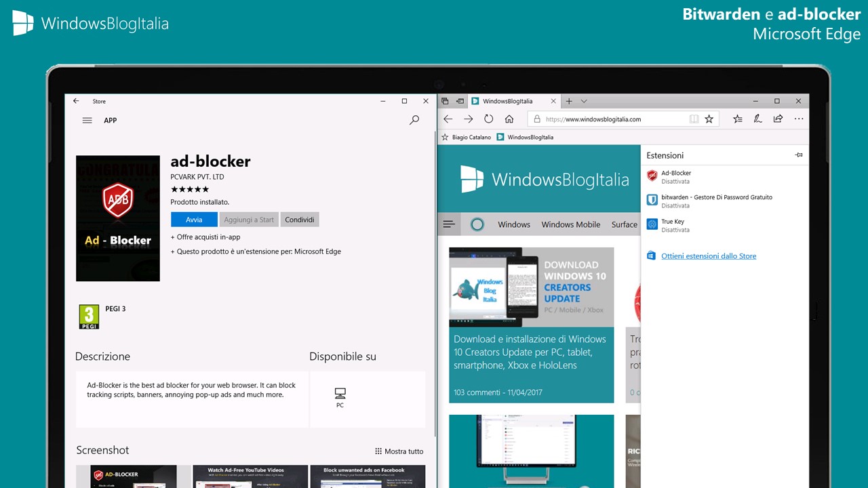This screenshot has height=488, width=868.
Task: Open a new tab in Edge
Action: click(x=569, y=101)
